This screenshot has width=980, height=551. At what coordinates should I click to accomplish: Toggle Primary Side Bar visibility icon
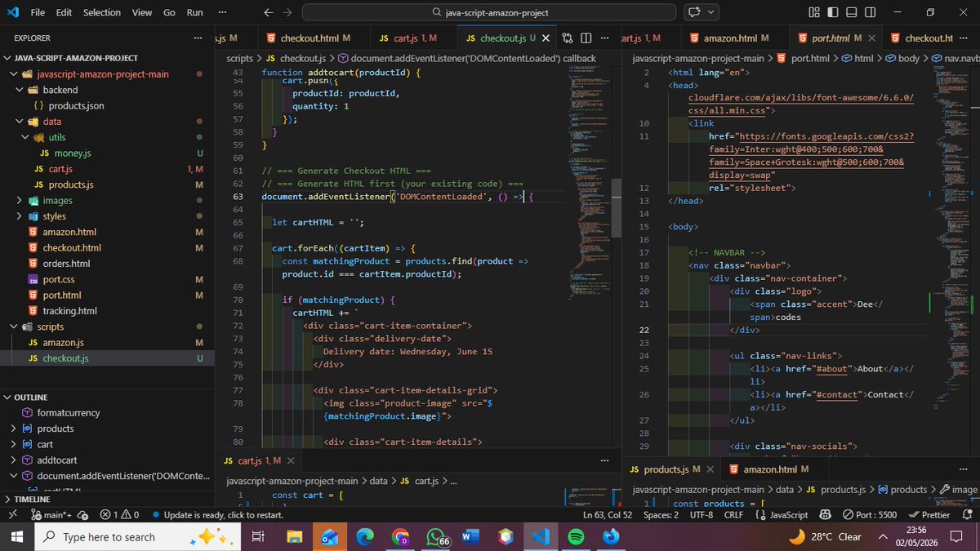pyautogui.click(x=833, y=12)
